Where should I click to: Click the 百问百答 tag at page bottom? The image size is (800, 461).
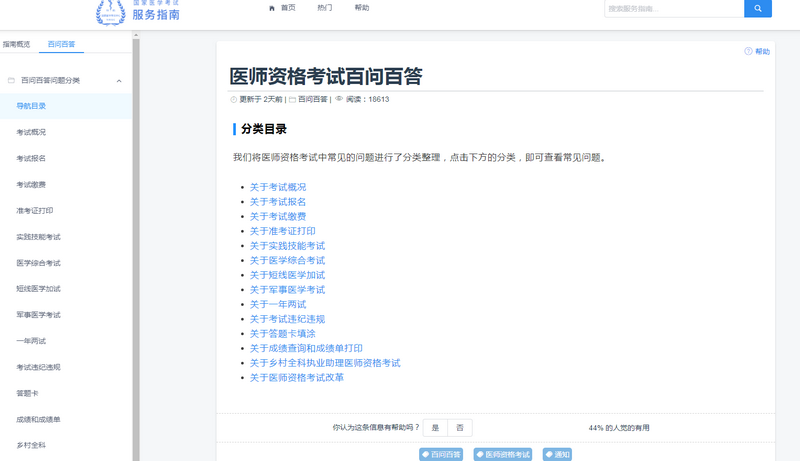point(442,454)
